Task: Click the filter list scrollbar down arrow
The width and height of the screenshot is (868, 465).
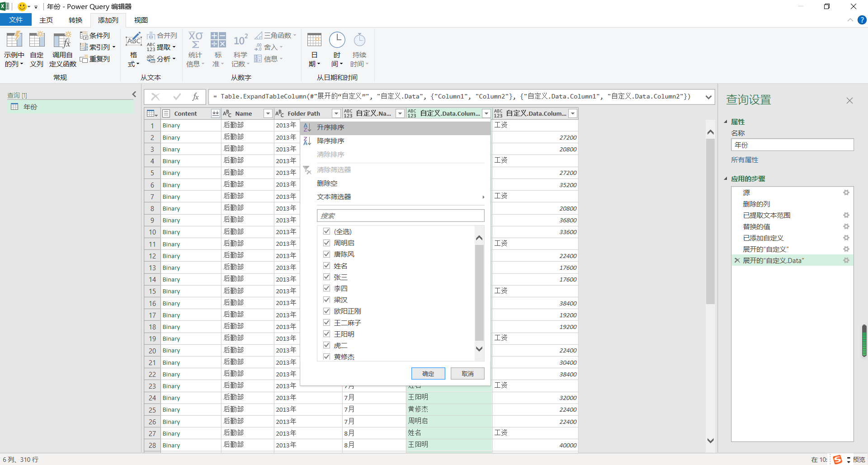Action: point(480,349)
